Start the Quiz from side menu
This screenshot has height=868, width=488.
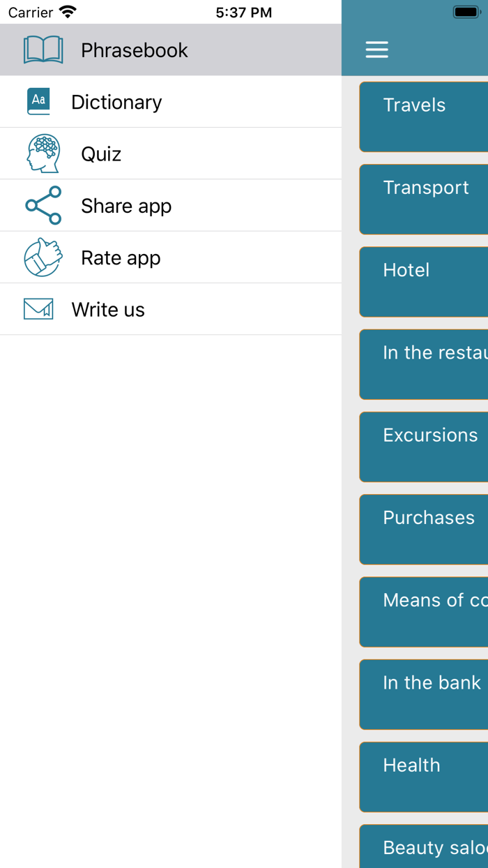(101, 154)
